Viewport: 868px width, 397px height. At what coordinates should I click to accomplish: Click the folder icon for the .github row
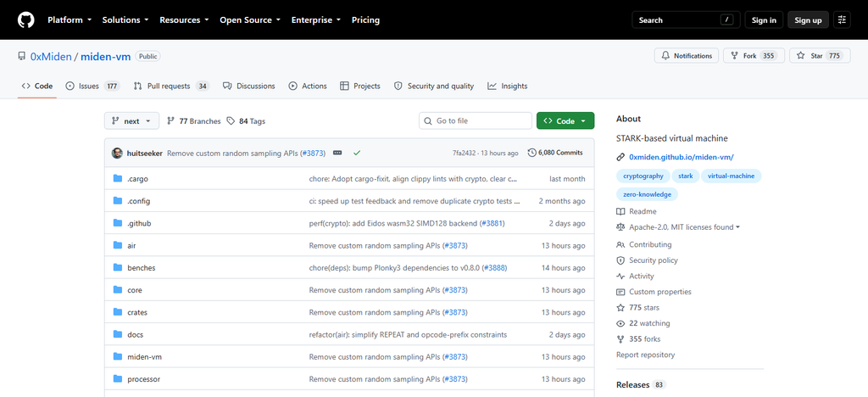(117, 222)
